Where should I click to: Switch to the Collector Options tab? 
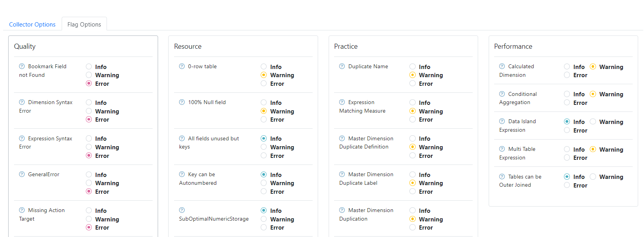pos(32,24)
